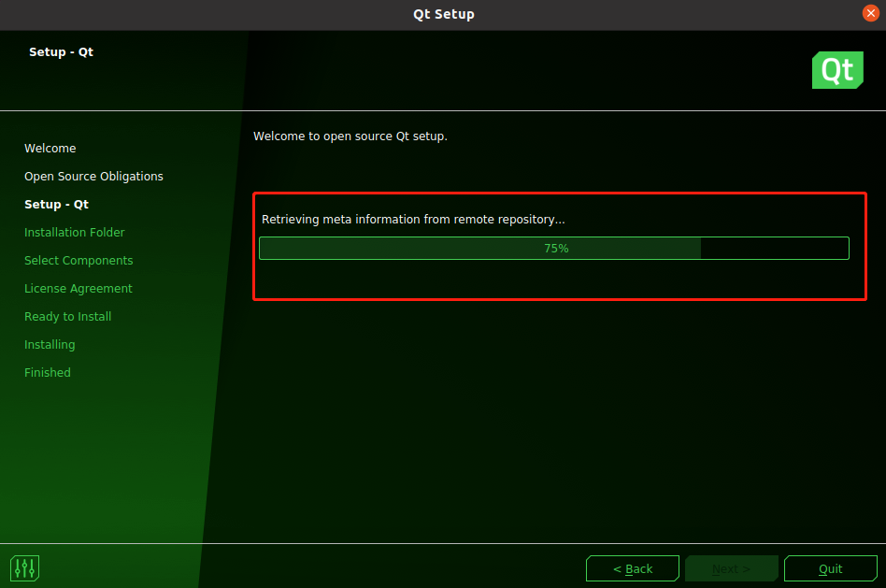The image size is (886, 588).
Task: Select the Welcome step in sidebar
Action: 50,148
